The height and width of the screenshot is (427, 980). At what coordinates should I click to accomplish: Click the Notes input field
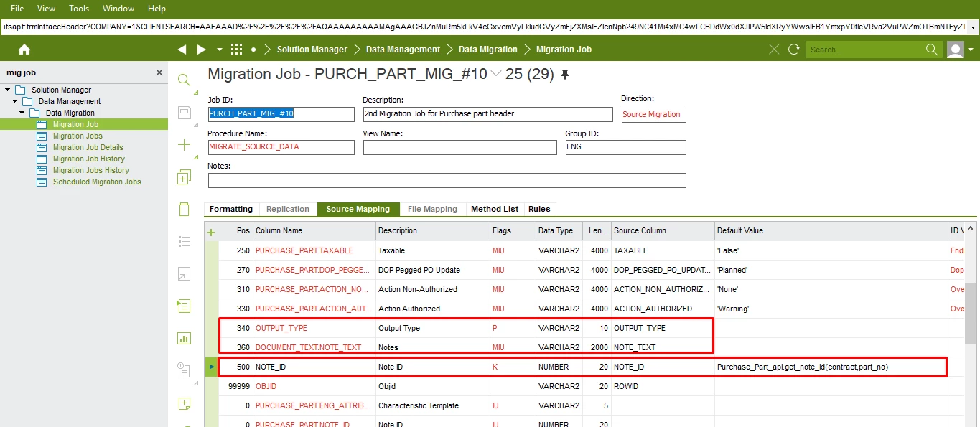tap(447, 180)
